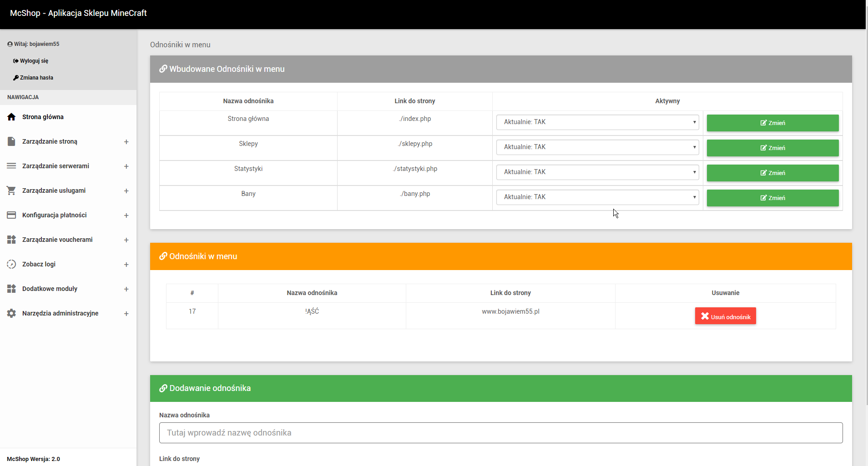Click the gear icon for Narzędzia administracyjne

coord(11,313)
